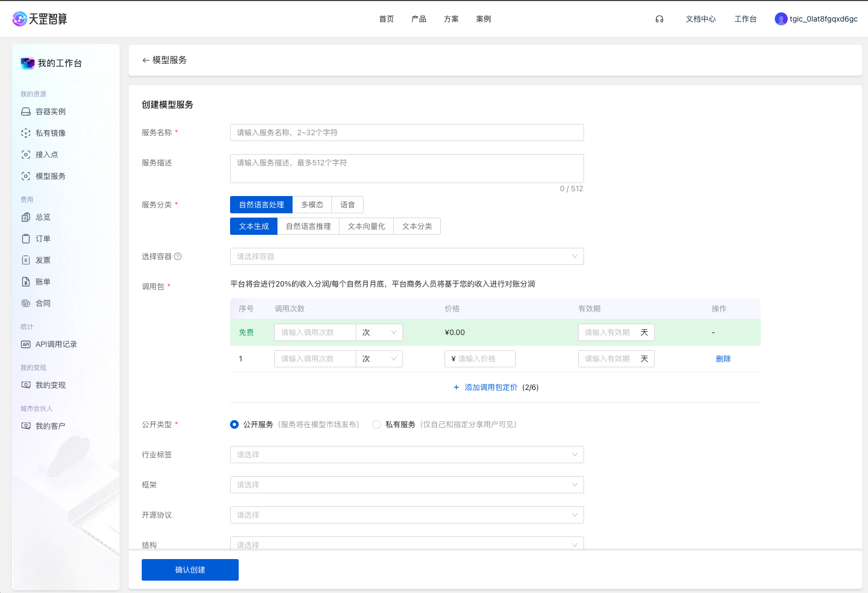Click username tgic_0lat8fgqxd6gc
Image resolution: width=868 pixels, height=593 pixels.
point(823,19)
